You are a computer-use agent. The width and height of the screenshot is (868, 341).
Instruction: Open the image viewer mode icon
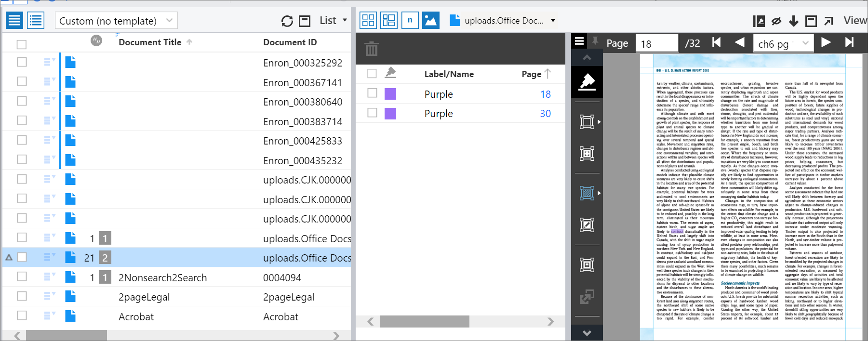(430, 20)
